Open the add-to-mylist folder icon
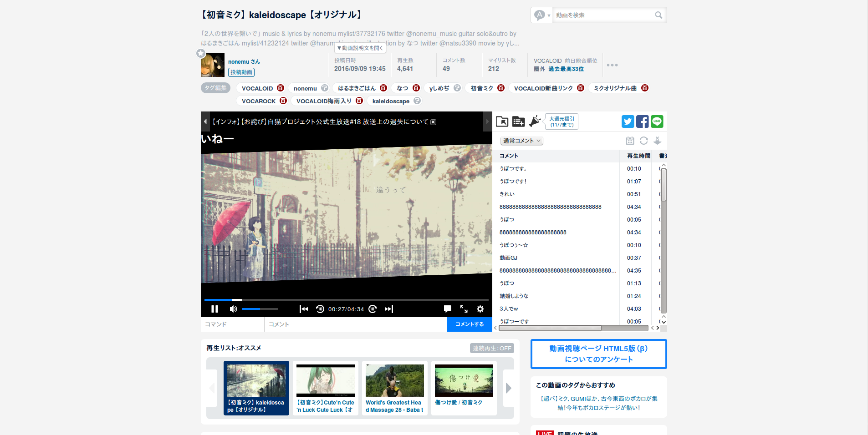 [502, 121]
